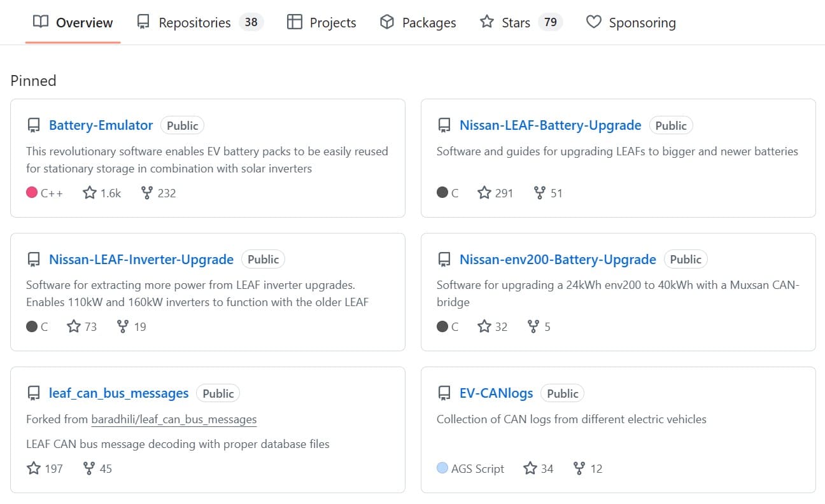Click the gray C dot in Nissan-LEAF-Inverter-Upgrade
This screenshot has width=825, height=504.
click(x=32, y=326)
